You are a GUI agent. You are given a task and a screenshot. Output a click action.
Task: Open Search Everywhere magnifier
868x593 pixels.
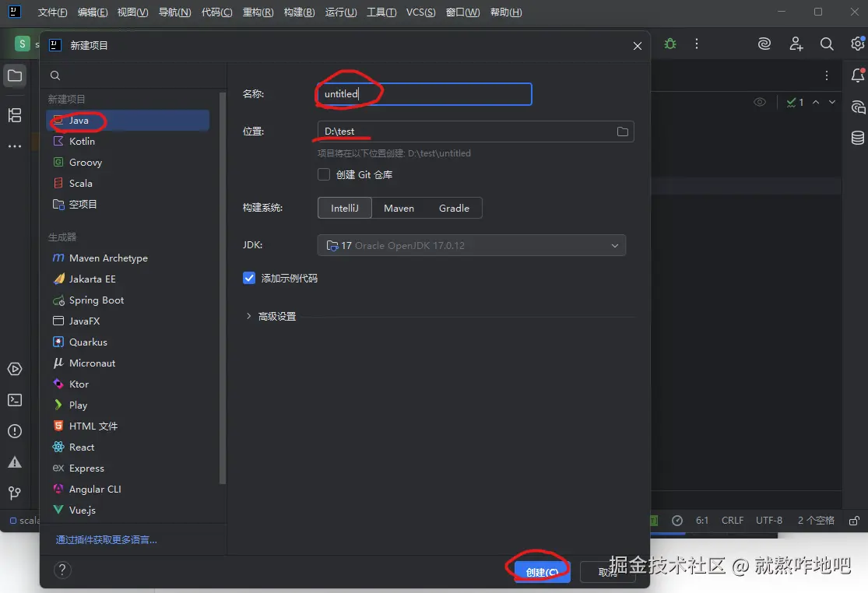click(x=827, y=44)
